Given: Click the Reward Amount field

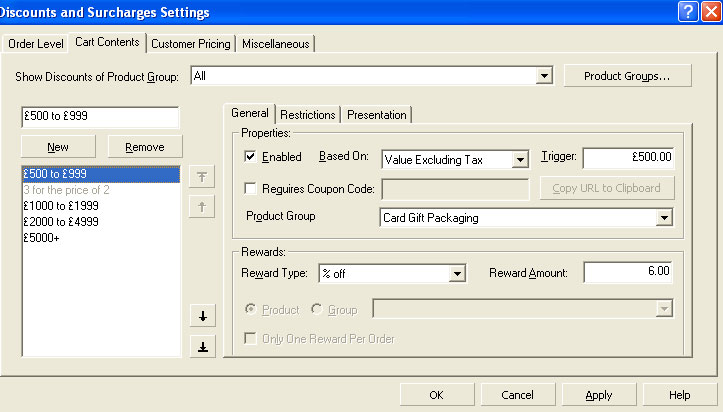Looking at the screenshot, I should (629, 272).
